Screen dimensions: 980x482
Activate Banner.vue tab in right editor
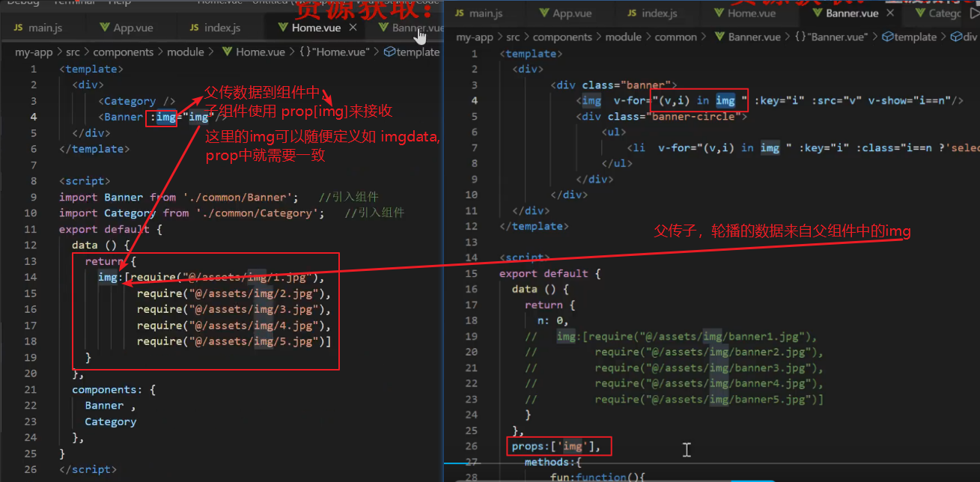[x=844, y=13]
